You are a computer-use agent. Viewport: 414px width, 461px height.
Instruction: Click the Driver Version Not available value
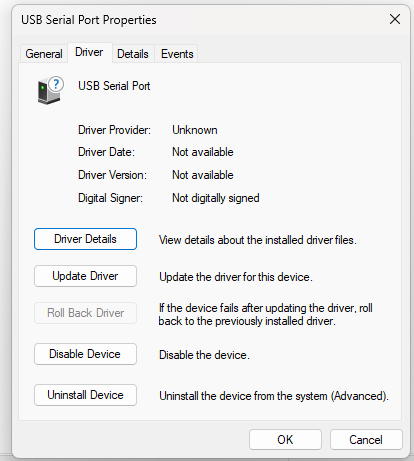pos(203,175)
